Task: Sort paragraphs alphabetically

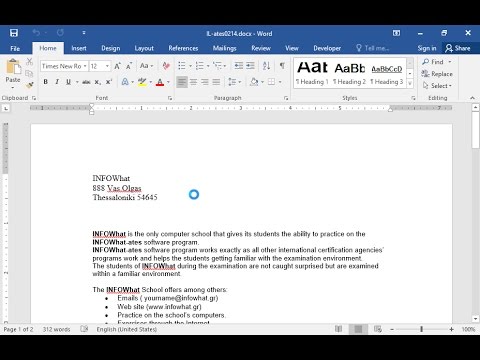Action: pyautogui.click(x=266, y=66)
